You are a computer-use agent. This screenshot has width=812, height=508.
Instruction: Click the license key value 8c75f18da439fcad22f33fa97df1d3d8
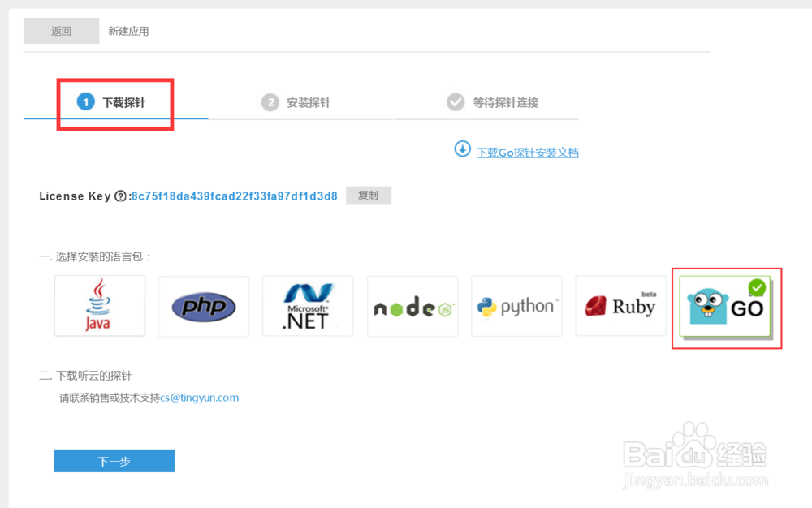(234, 196)
